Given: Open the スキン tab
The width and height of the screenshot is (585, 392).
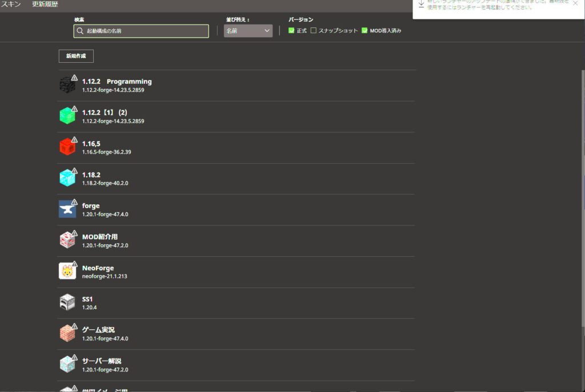Looking at the screenshot, I should 11,4.
